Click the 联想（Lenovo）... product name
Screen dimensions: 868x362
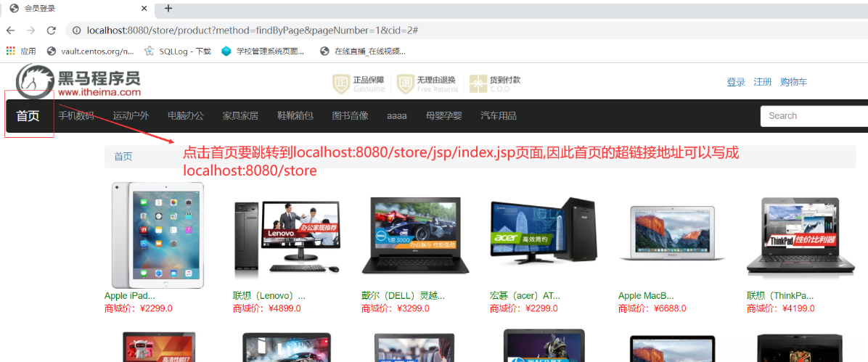coord(269,295)
